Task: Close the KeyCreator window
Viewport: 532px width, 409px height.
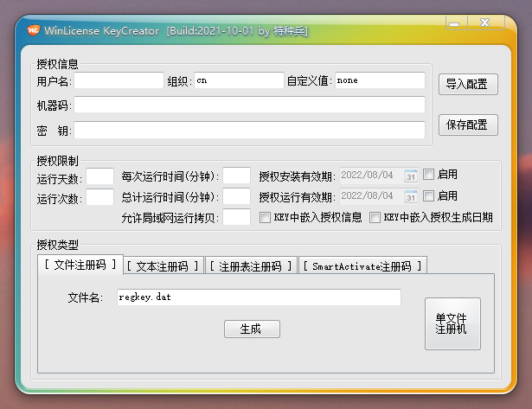Action: click(486, 23)
